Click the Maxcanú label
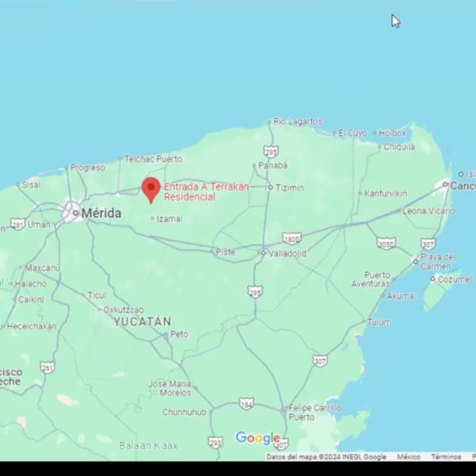The image size is (476, 476). (42, 268)
